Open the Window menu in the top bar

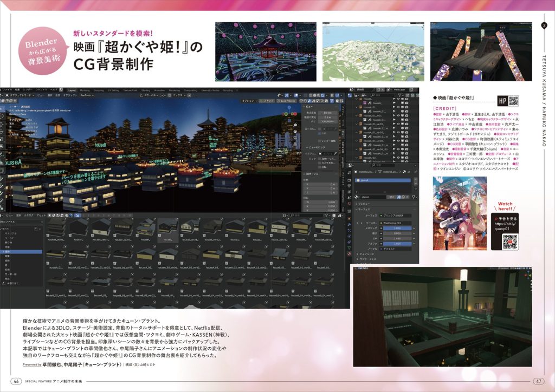click(x=41, y=90)
